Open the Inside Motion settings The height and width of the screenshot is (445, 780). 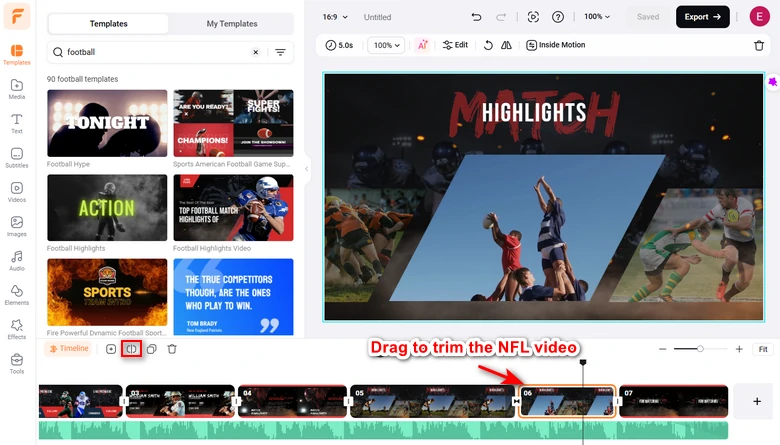pos(556,45)
